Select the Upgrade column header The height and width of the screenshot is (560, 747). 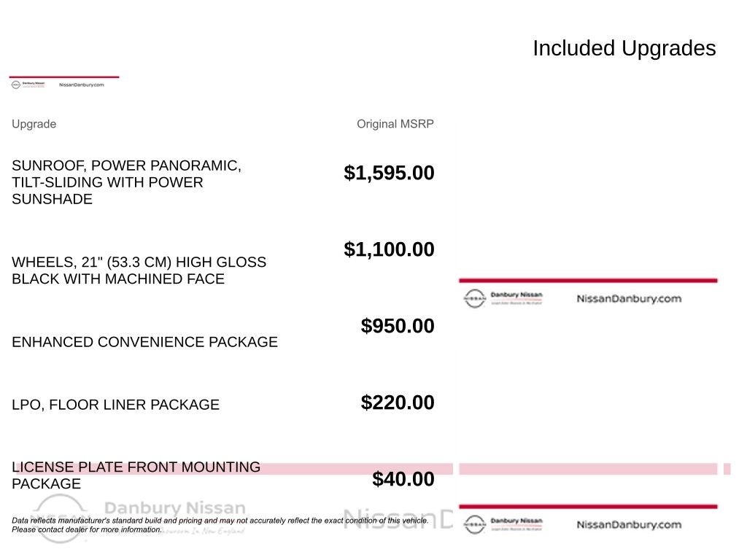point(34,124)
